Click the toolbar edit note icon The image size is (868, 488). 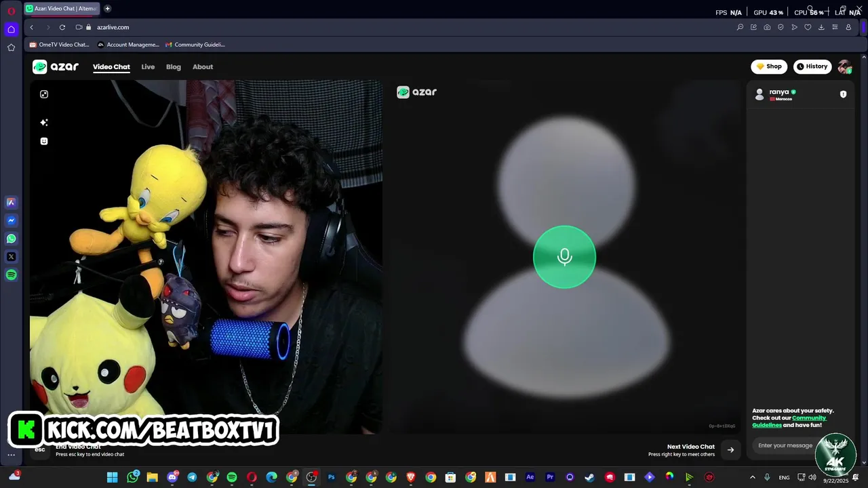pos(753,27)
